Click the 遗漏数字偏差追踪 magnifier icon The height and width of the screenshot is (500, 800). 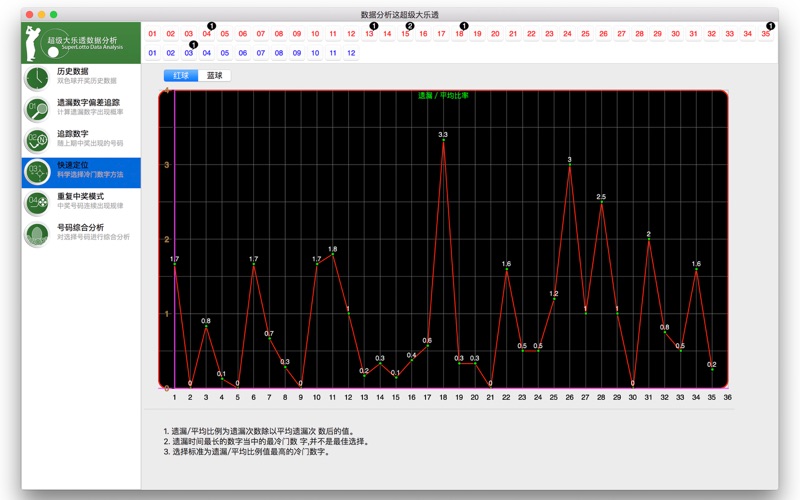37,109
